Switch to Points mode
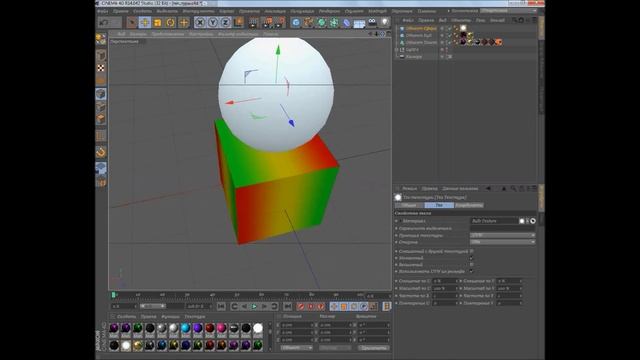 (x=101, y=94)
